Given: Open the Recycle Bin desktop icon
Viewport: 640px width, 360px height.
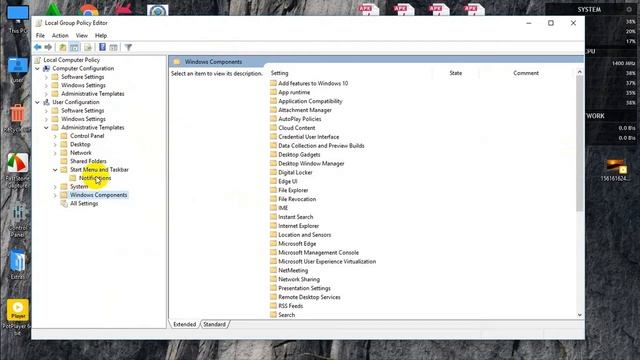Looking at the screenshot, I should (x=17, y=118).
